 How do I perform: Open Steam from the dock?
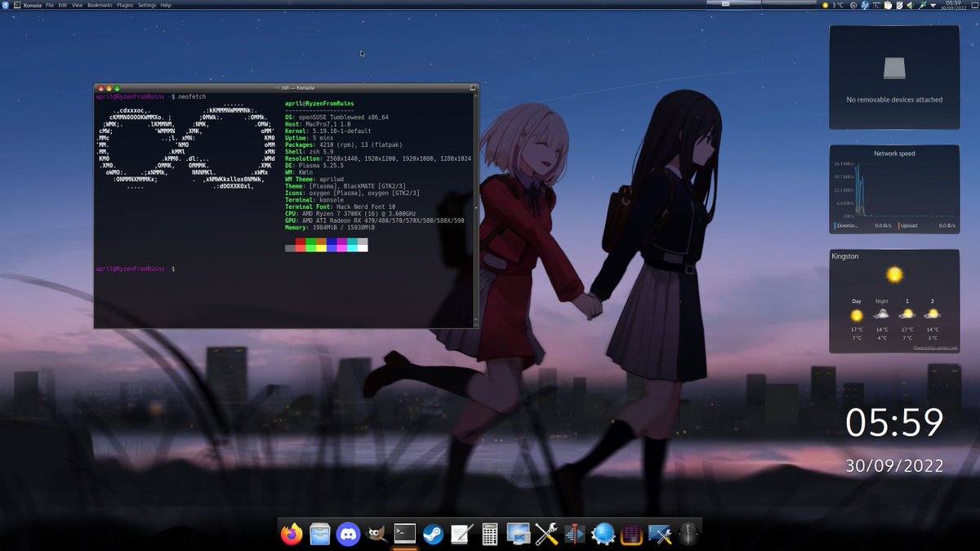click(433, 535)
